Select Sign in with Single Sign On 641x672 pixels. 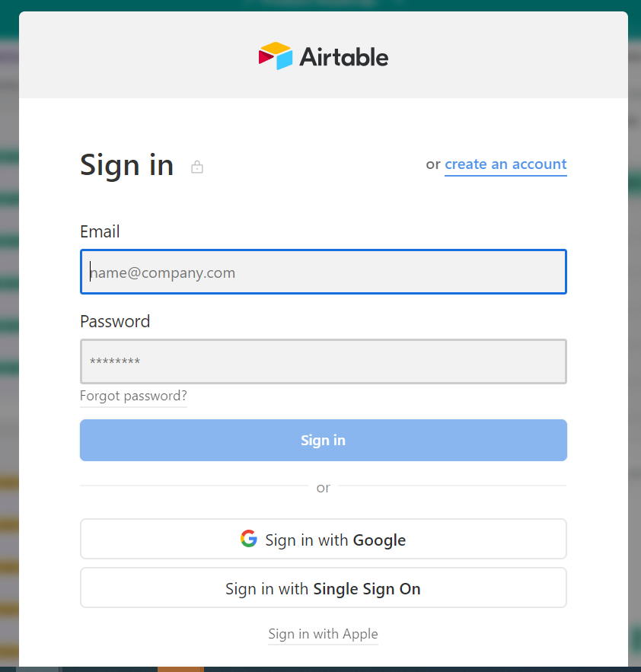coord(323,588)
